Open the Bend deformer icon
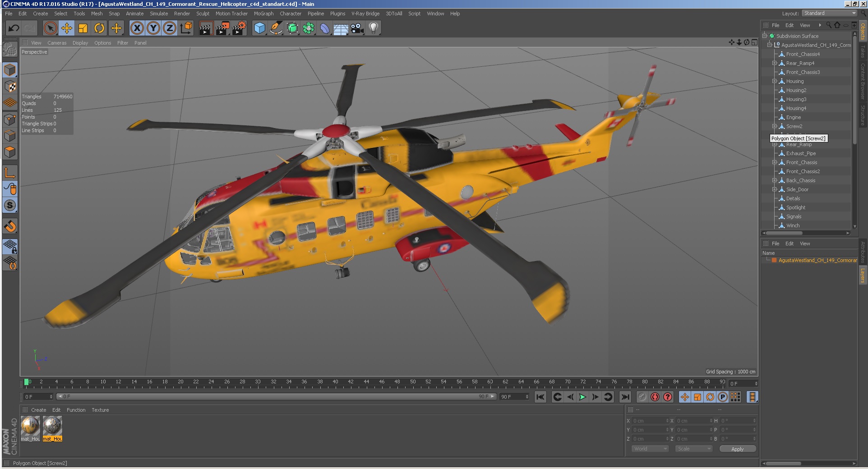This screenshot has width=868, height=469. tap(325, 28)
